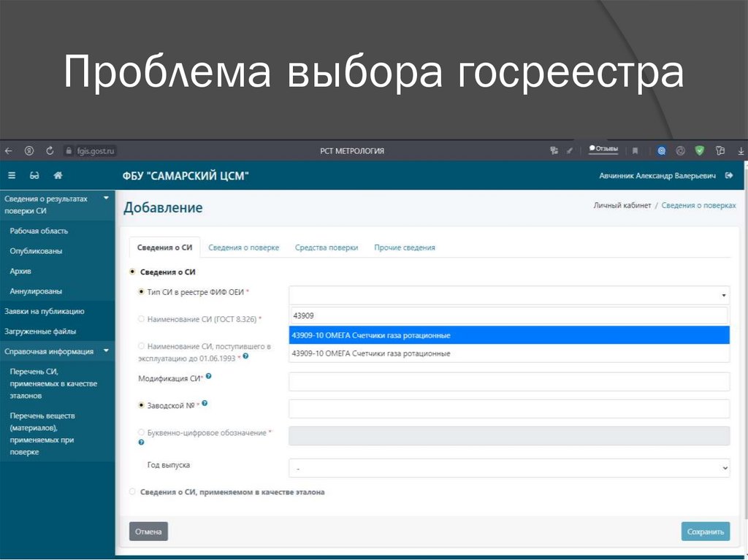The image size is (748, 560).
Task: Open the Средства поверки tab
Action: click(x=327, y=248)
